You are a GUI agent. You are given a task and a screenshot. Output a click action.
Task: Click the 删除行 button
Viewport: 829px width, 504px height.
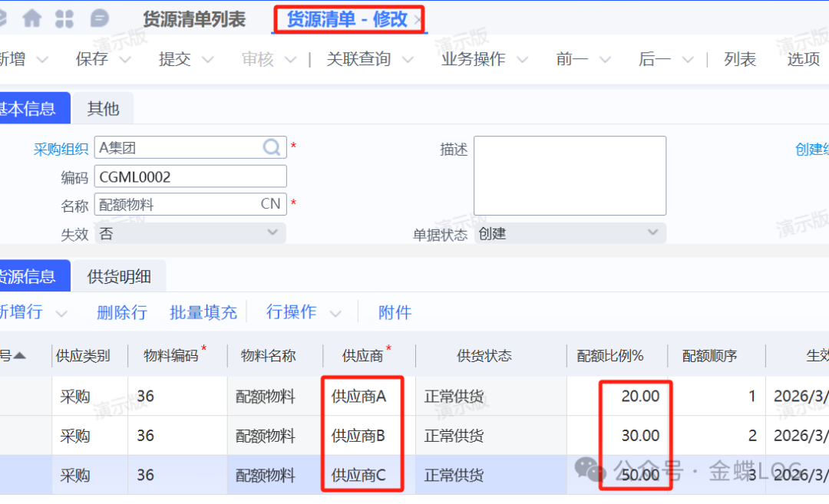[x=121, y=312]
